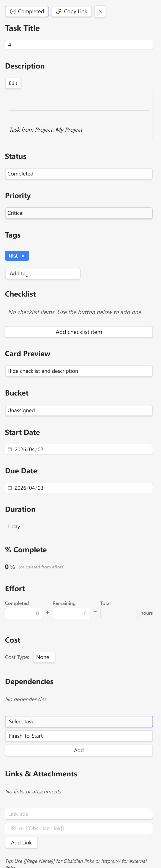Click the Add tag input field
Screen dimensions: 161x868
pos(43,274)
